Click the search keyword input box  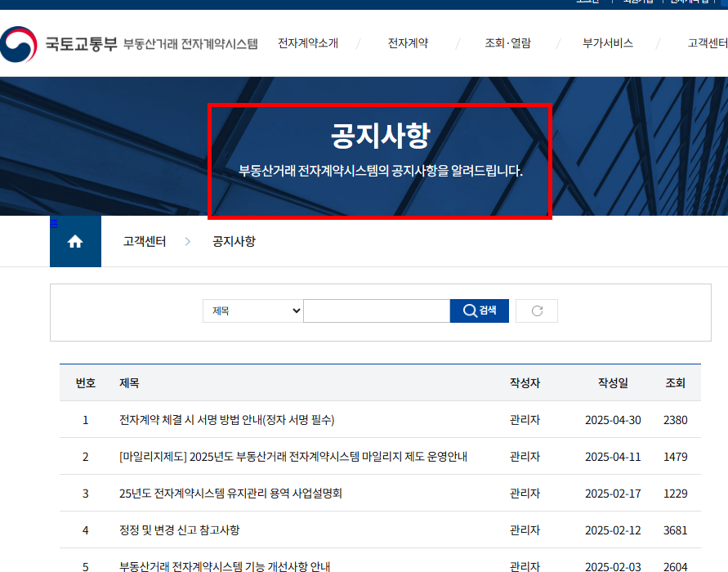tap(376, 311)
